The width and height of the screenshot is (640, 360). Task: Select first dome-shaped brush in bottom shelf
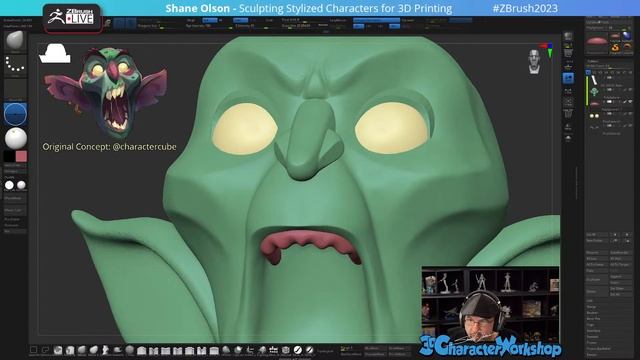coord(142,350)
